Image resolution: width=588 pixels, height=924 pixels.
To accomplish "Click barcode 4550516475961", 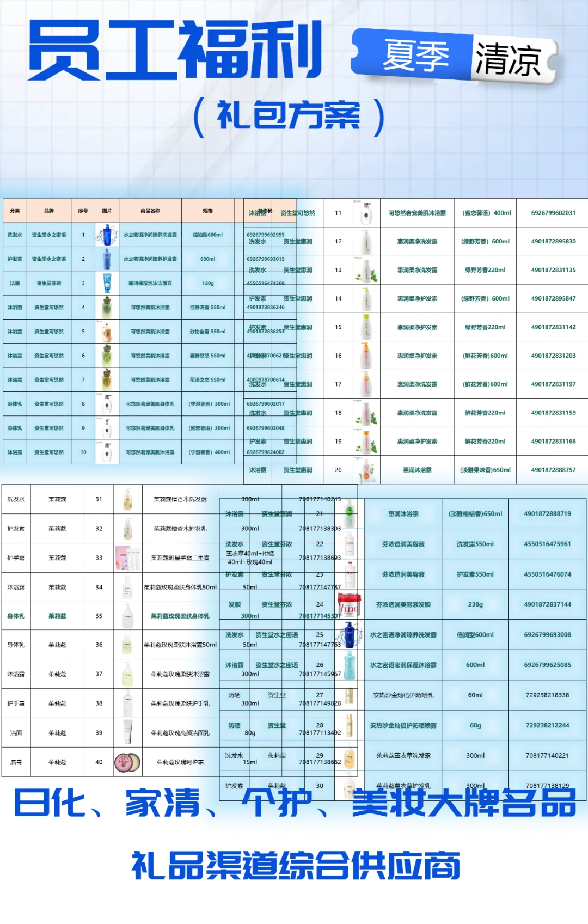I will point(547,544).
